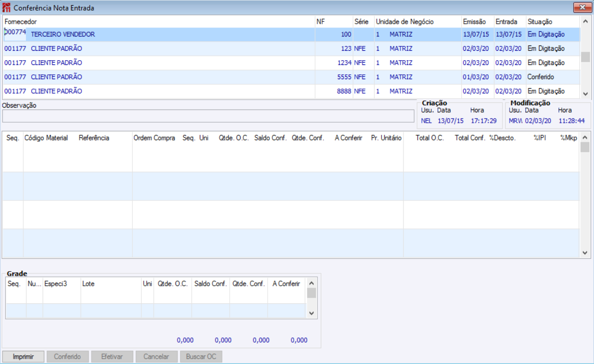Select the row with NF 5555
The image size is (594, 364).
tap(291, 77)
